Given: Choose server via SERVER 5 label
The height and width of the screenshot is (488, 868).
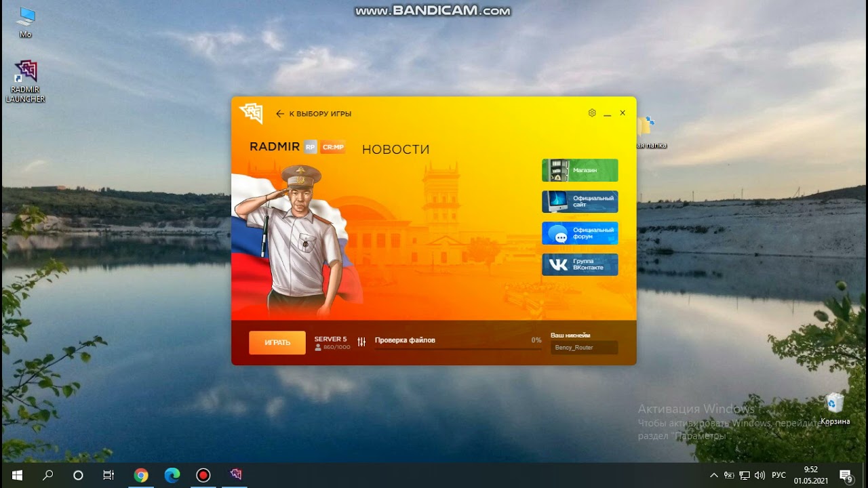Looking at the screenshot, I should coord(330,339).
